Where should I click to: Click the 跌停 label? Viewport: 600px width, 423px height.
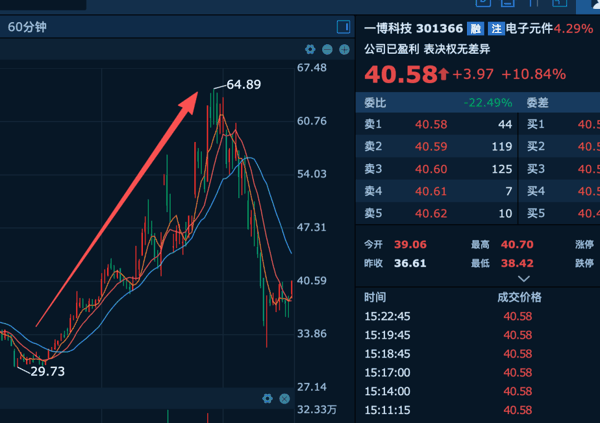584,263
